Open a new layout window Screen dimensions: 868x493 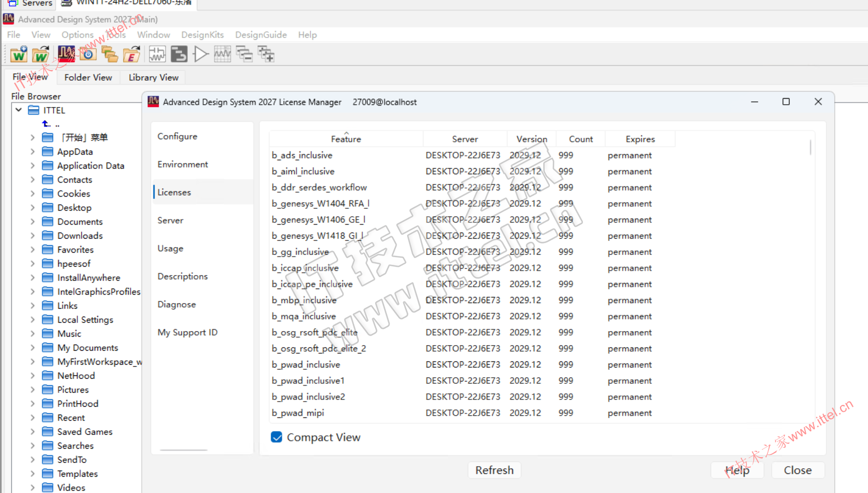179,54
